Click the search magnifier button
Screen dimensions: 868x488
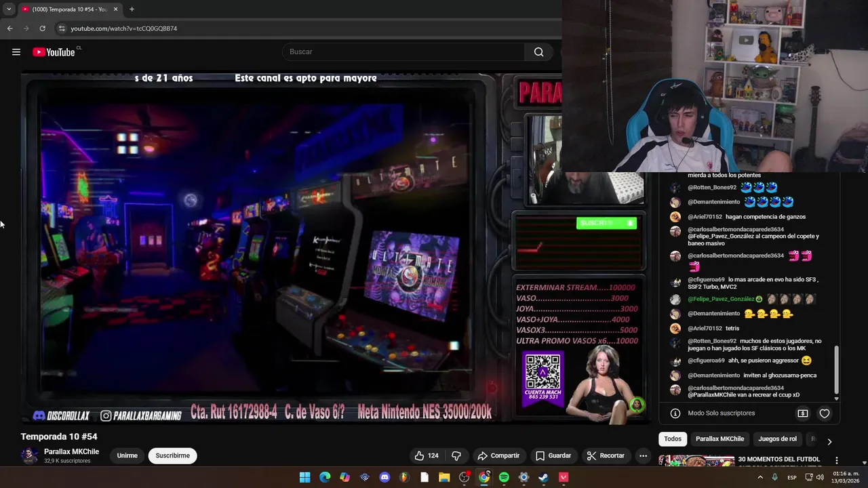(538, 52)
